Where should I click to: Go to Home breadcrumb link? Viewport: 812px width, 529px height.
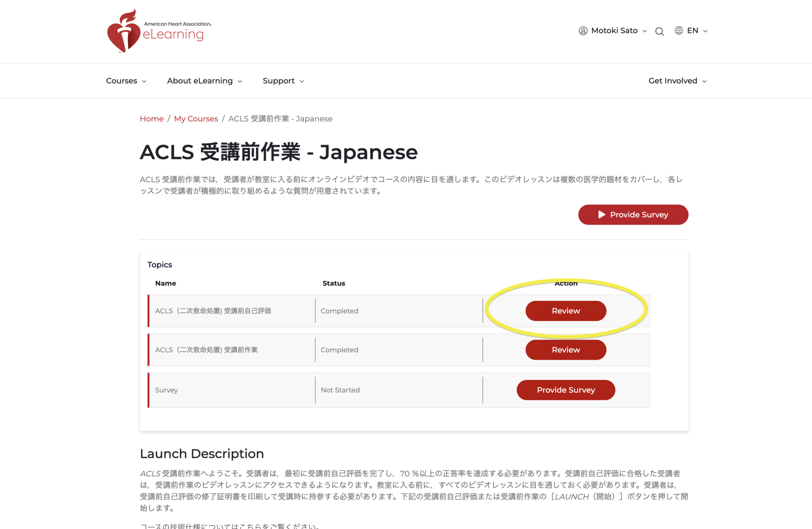click(151, 119)
